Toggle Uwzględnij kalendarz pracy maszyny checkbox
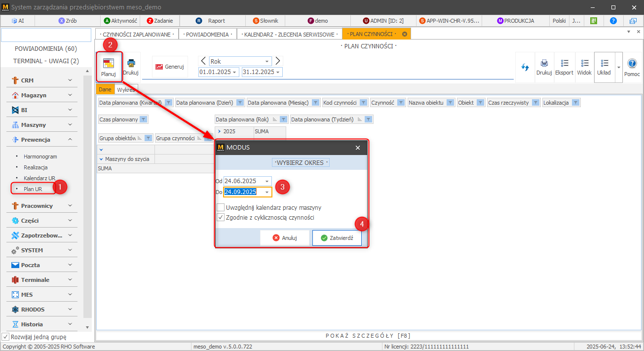The height and width of the screenshot is (351, 644). [x=221, y=207]
